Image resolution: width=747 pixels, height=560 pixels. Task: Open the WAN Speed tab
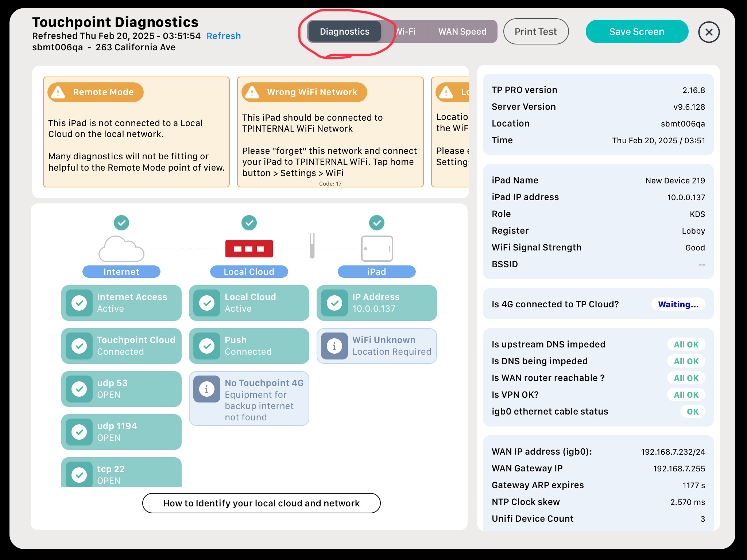pos(462,32)
